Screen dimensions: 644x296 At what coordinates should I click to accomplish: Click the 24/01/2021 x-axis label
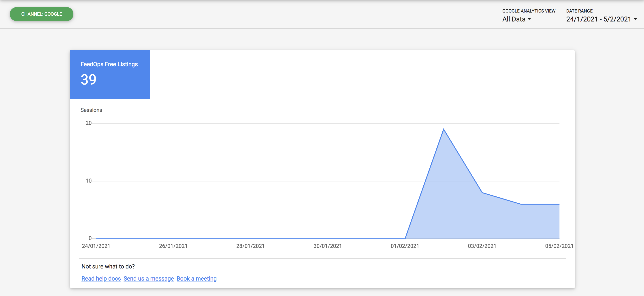[96, 246]
